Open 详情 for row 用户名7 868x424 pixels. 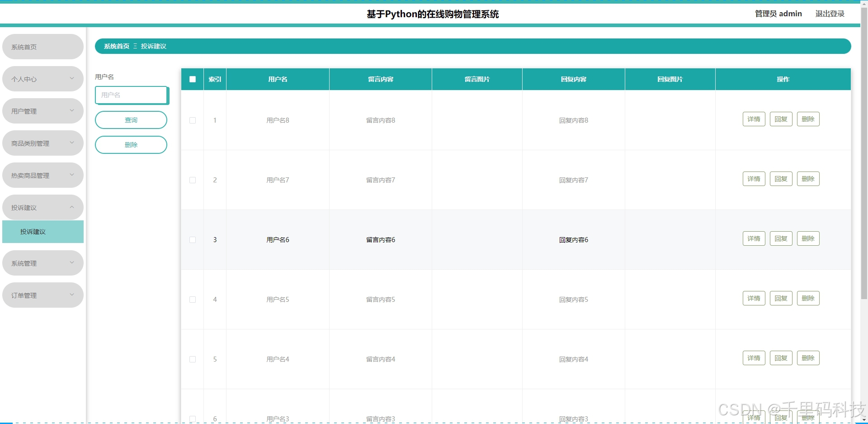[x=754, y=179]
